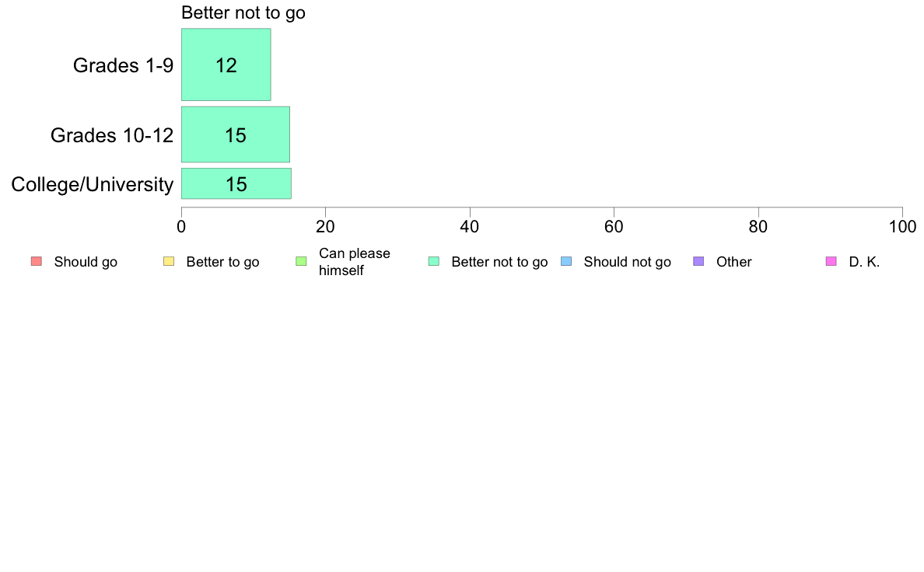Select the blue Should not go swatch
924x572 pixels.
(x=566, y=262)
